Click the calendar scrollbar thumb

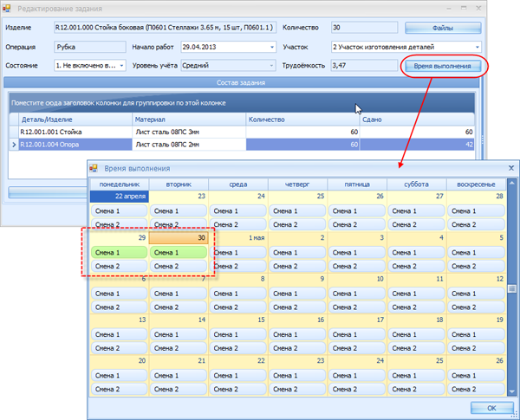coord(511,288)
